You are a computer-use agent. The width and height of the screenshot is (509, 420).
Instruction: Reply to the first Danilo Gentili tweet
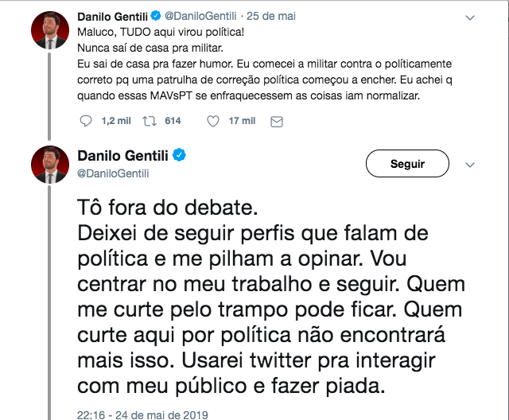click(x=87, y=121)
